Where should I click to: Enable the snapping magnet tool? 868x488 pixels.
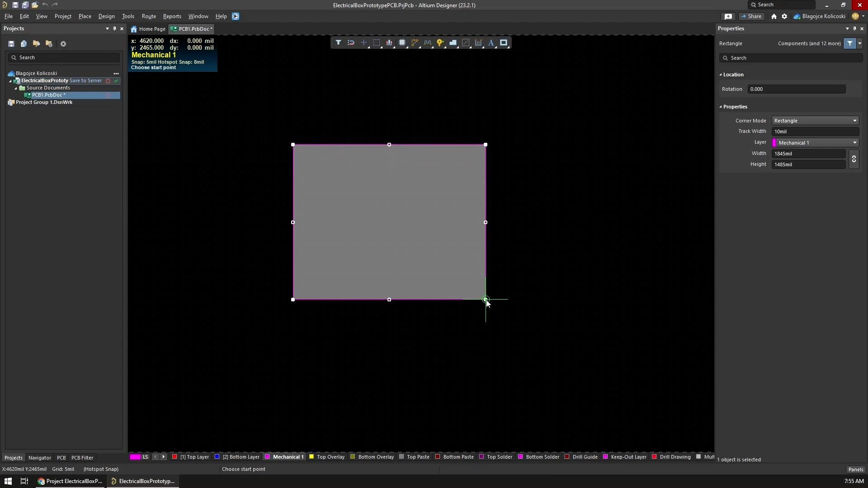(x=351, y=42)
